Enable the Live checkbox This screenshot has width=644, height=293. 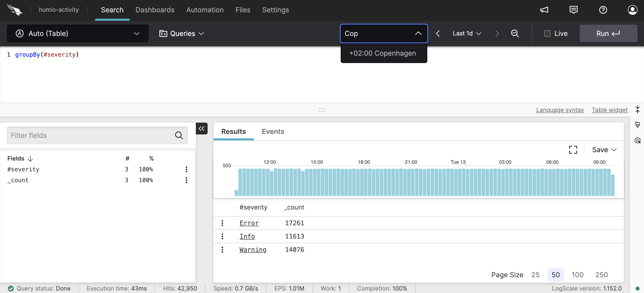pos(547,33)
